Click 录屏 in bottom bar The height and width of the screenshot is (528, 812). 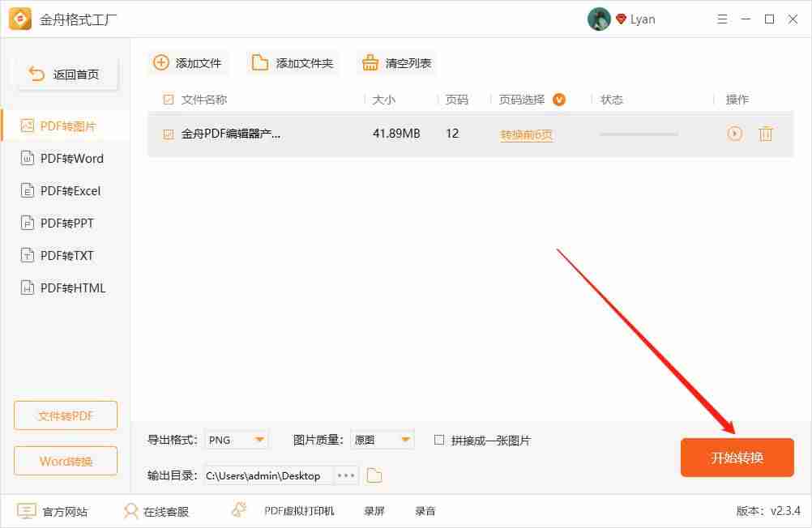374,512
